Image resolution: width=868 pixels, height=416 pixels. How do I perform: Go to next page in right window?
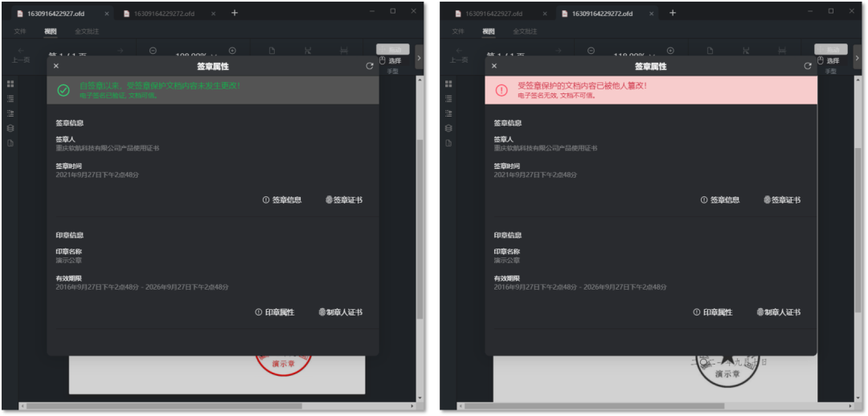click(x=558, y=51)
